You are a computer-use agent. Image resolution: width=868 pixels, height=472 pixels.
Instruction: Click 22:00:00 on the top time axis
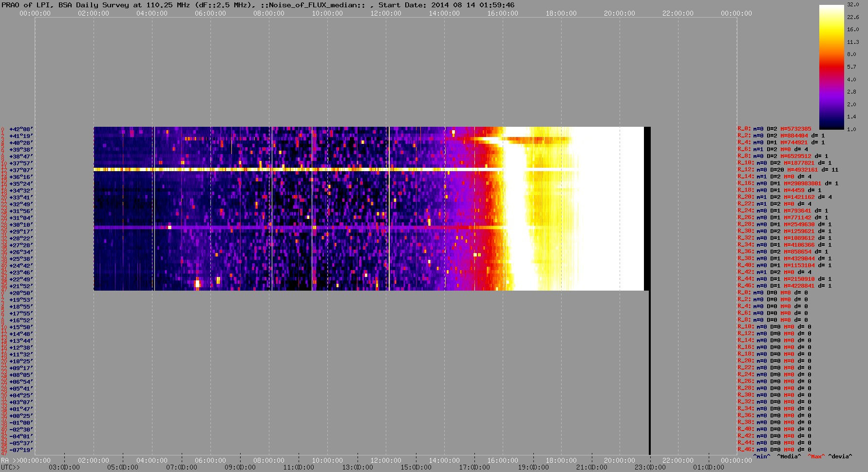678,13
